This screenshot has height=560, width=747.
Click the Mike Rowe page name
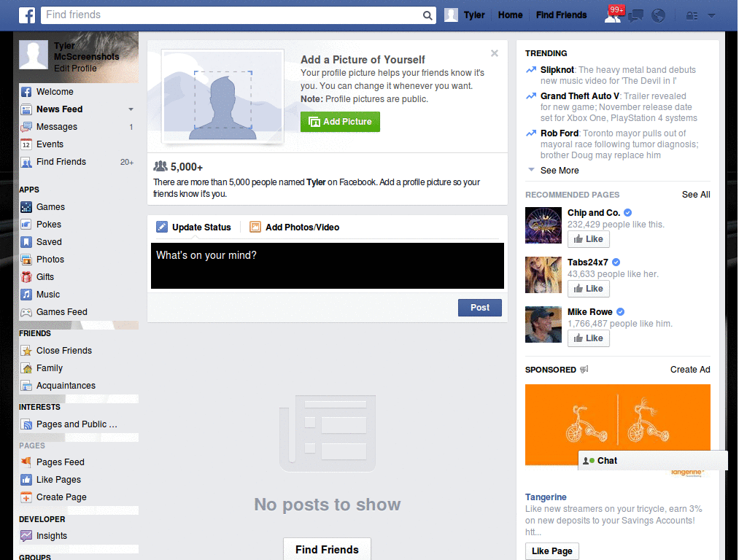click(589, 312)
